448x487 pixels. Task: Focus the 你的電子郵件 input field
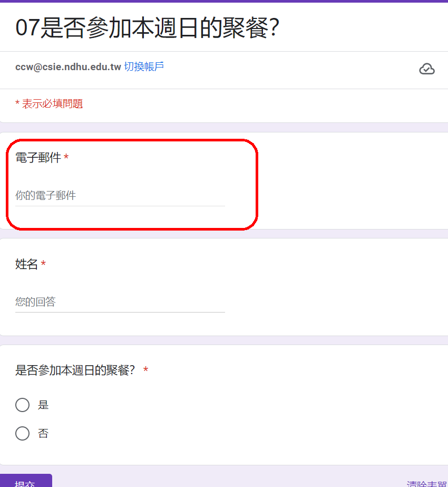point(120,196)
